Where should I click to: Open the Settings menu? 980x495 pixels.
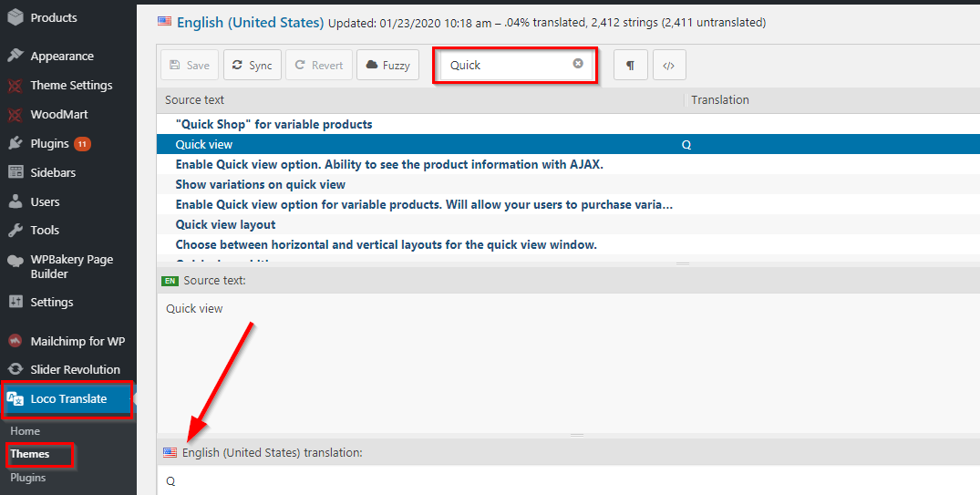point(52,302)
